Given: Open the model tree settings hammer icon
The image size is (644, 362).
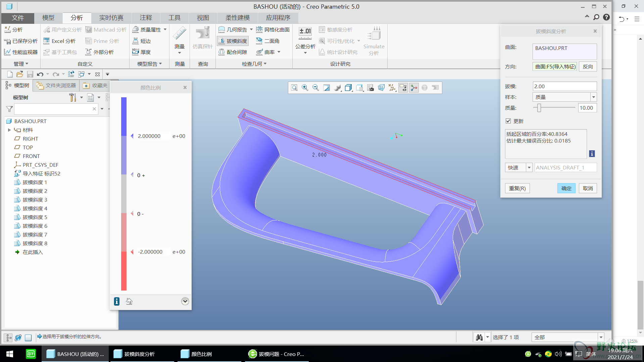Looking at the screenshot, I should pyautogui.click(x=73, y=98).
